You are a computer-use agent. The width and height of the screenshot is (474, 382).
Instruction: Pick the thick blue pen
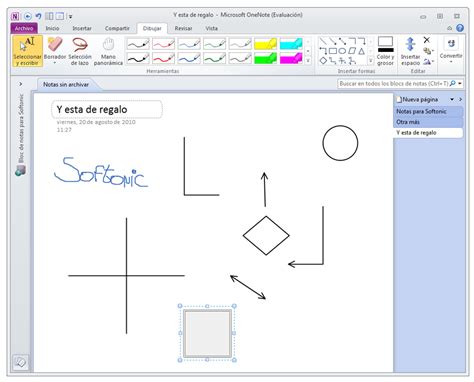pos(189,58)
